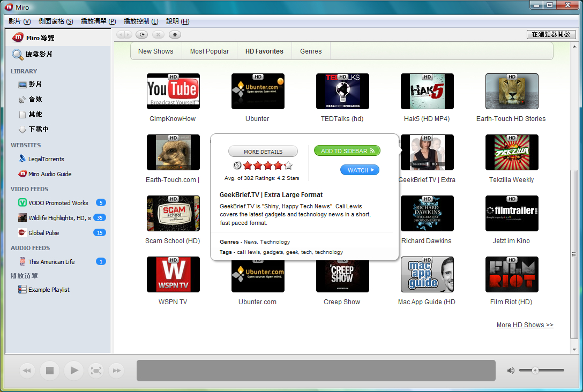Open the TEDTalks (hd) thumbnail
This screenshot has height=392, width=583.
pyautogui.click(x=342, y=92)
